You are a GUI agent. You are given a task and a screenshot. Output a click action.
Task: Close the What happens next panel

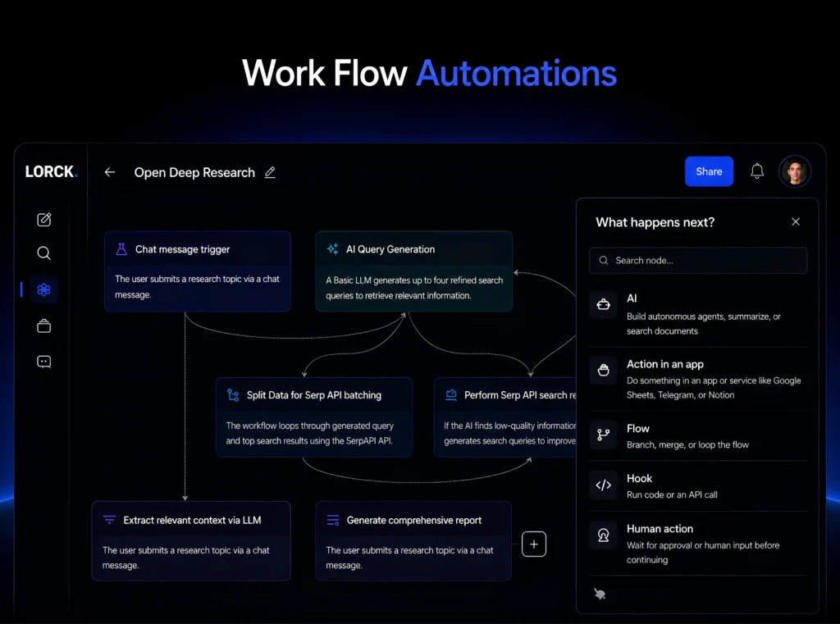coord(796,221)
